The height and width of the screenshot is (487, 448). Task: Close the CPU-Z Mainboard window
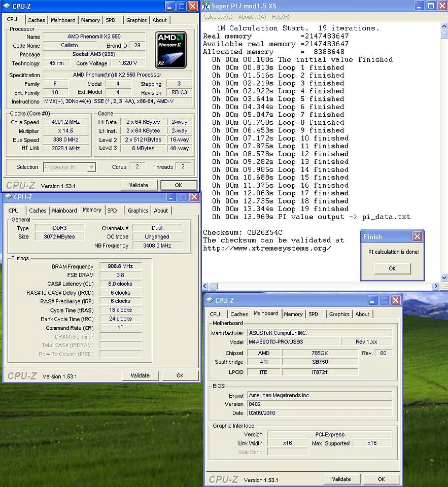tap(396, 300)
